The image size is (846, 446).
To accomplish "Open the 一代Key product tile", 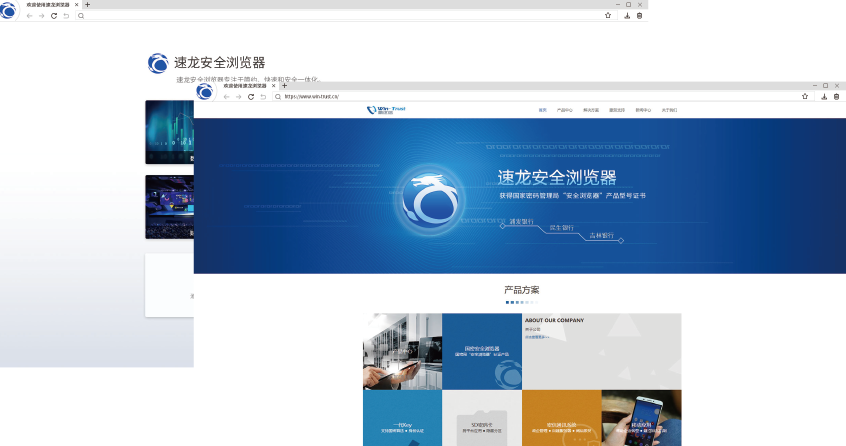I will [402, 418].
